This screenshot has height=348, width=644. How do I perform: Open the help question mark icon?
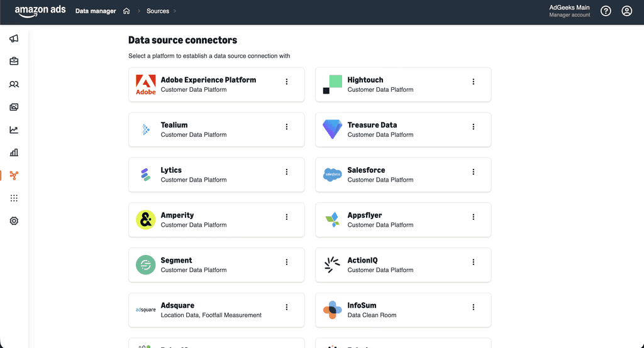606,11
